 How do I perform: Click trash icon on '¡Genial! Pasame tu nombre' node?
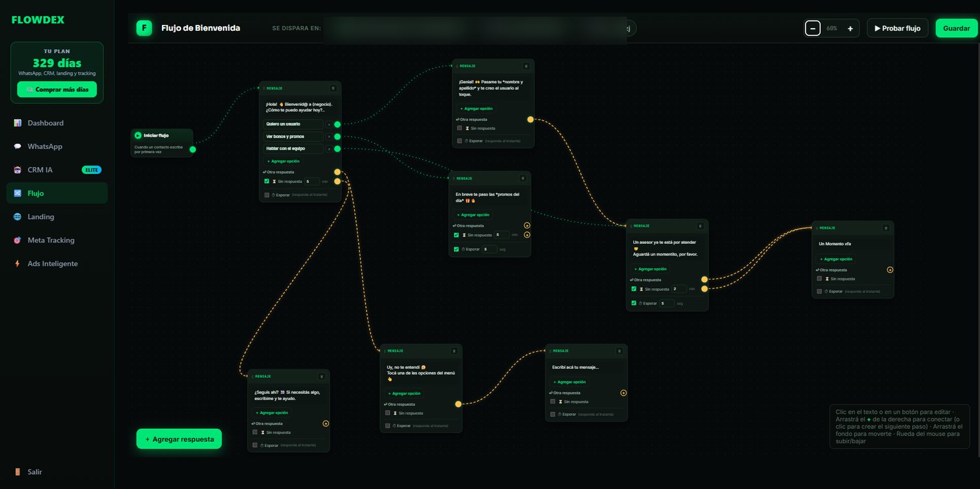coord(526,66)
